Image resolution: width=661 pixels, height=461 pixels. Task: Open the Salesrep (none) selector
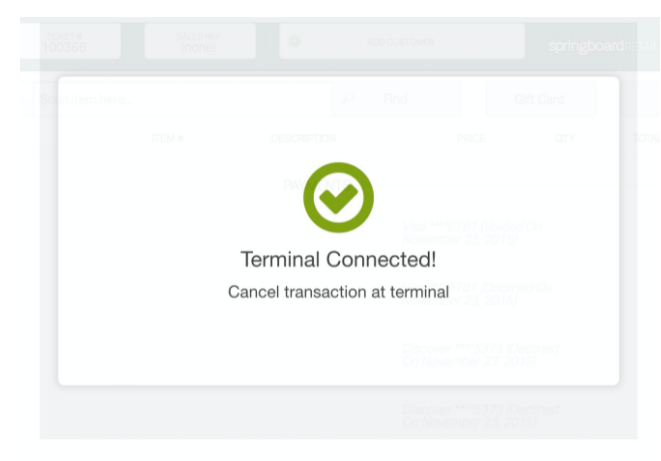click(199, 41)
